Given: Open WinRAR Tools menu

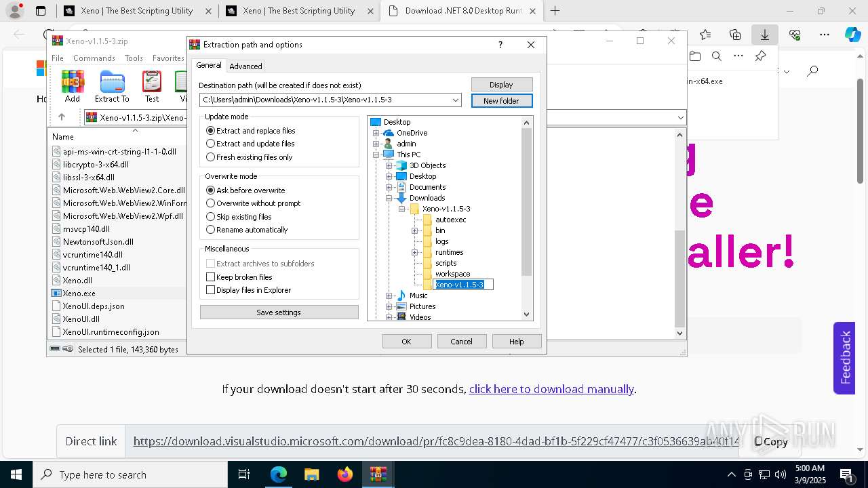Looking at the screenshot, I should coord(134,58).
